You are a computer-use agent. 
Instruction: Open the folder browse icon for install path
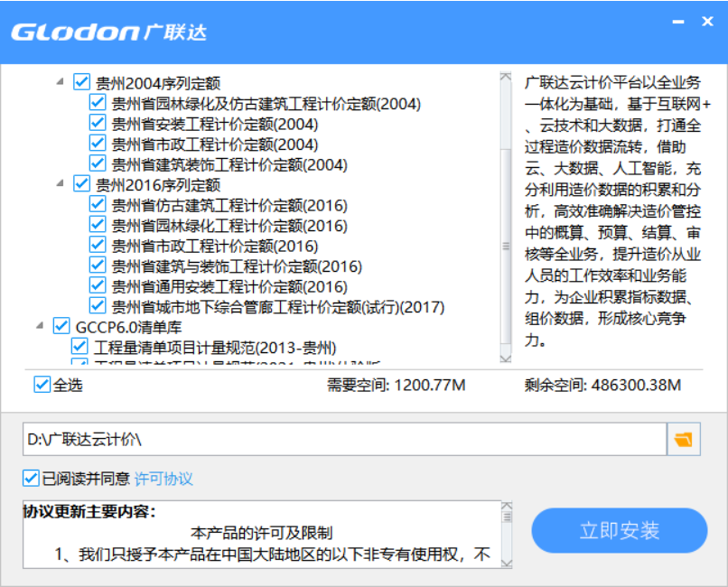tap(684, 439)
